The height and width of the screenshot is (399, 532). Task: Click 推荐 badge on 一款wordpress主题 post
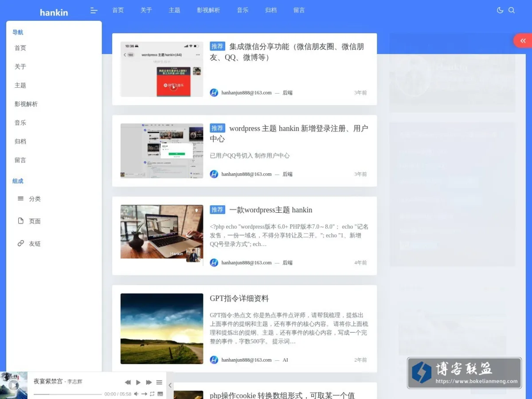coord(217,210)
